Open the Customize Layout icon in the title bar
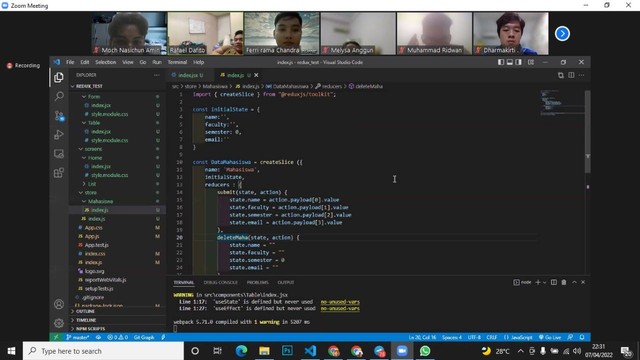 click(531, 62)
